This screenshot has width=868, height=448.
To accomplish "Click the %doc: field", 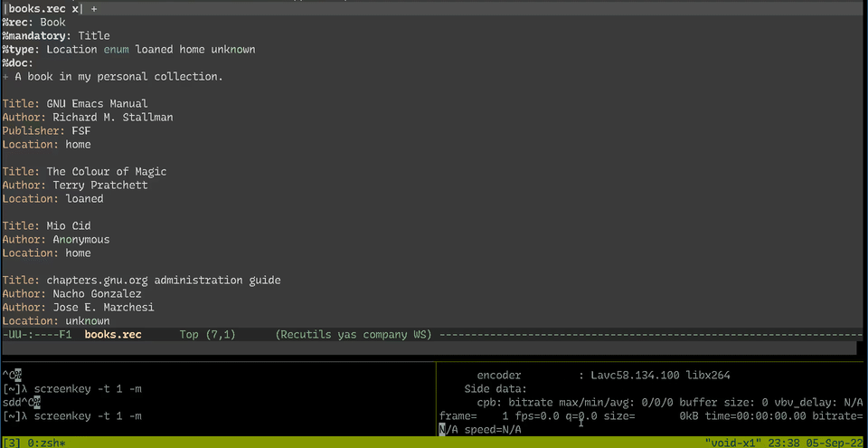I will (x=18, y=63).
